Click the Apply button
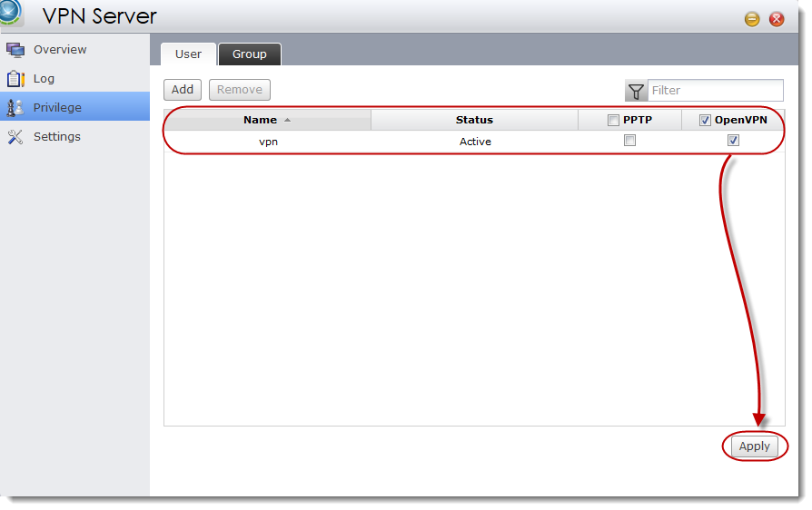This screenshot has height=510, width=812. point(754,446)
